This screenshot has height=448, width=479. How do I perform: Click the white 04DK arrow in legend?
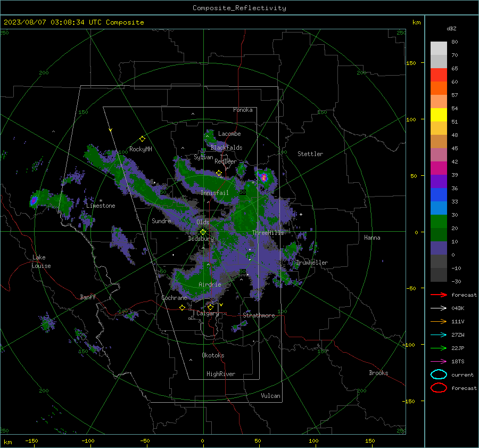click(x=439, y=308)
